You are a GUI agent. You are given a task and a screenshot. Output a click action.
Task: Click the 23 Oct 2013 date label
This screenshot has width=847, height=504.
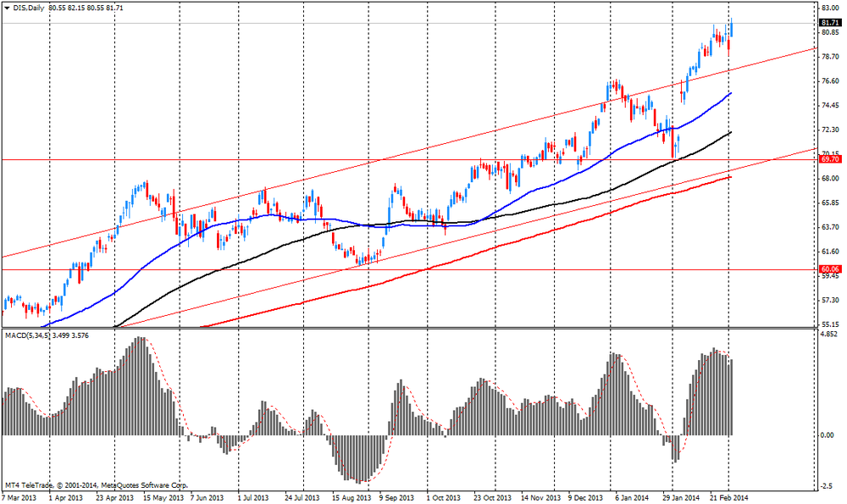[x=493, y=497]
